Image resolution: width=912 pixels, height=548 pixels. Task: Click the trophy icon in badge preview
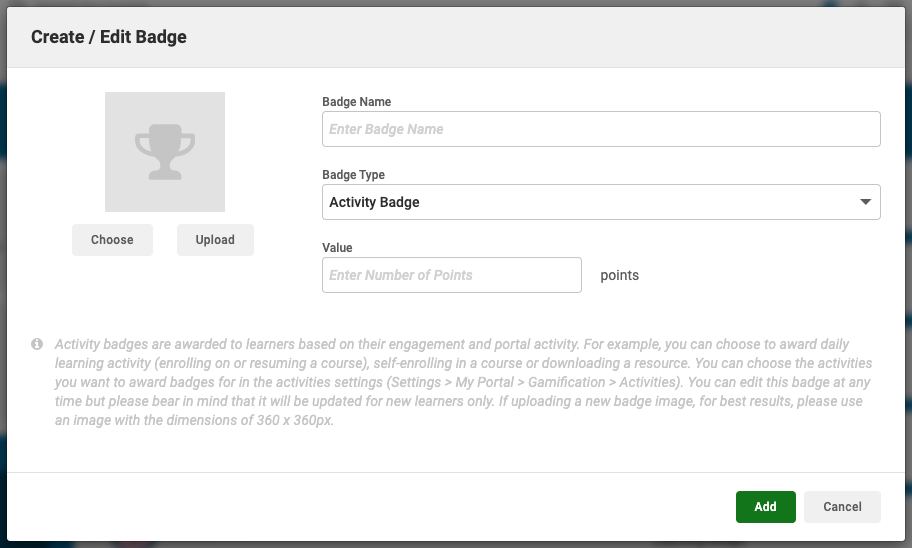click(x=164, y=152)
